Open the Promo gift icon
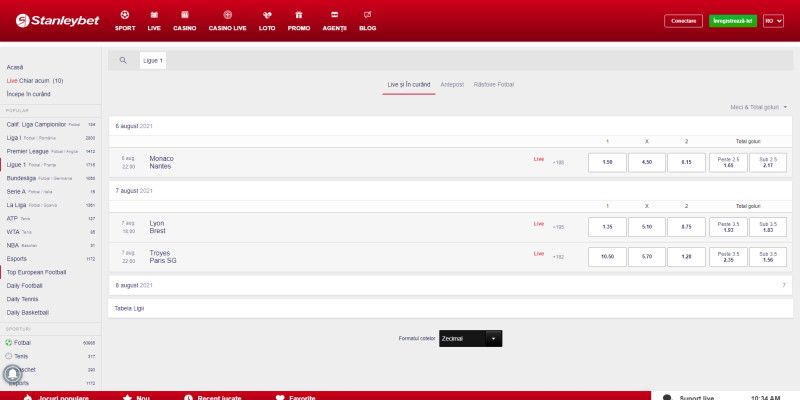800x400 pixels. pyautogui.click(x=298, y=15)
